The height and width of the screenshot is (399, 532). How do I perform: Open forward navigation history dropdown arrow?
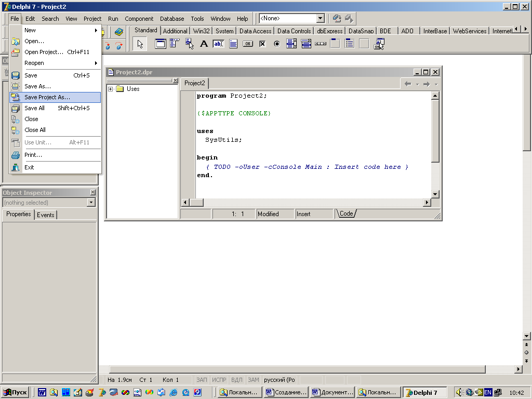(436, 84)
